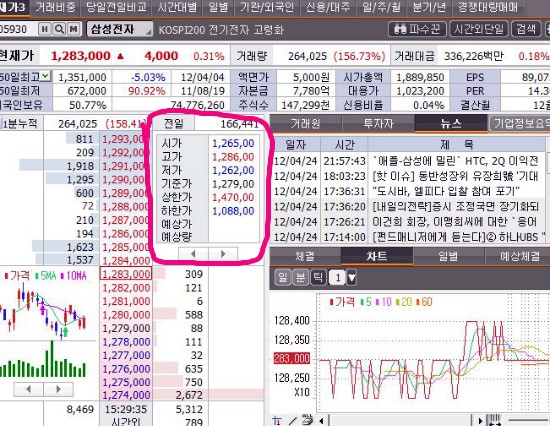
Task: Click the stock code input field 05930
Action: (18, 29)
